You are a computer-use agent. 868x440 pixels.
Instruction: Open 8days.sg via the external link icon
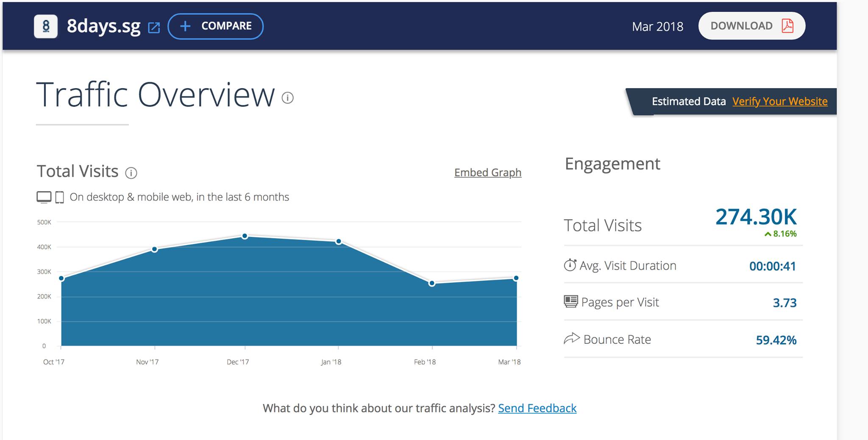coord(153,28)
